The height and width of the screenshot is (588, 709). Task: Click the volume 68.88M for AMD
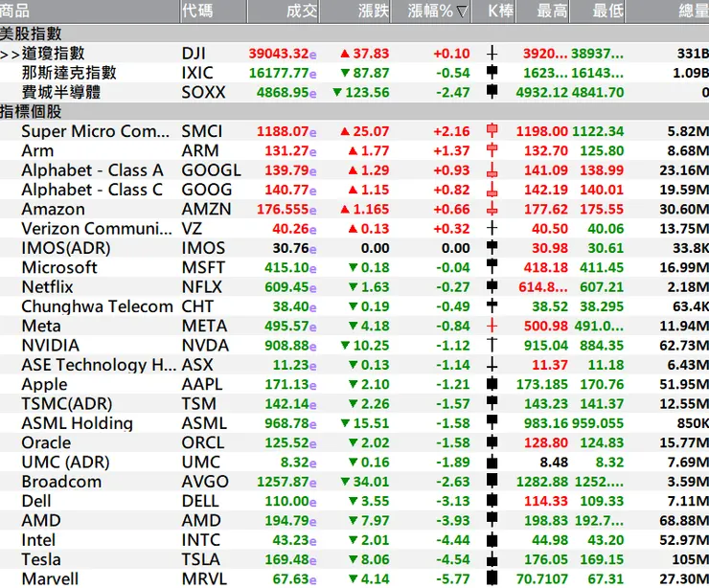pos(684,520)
